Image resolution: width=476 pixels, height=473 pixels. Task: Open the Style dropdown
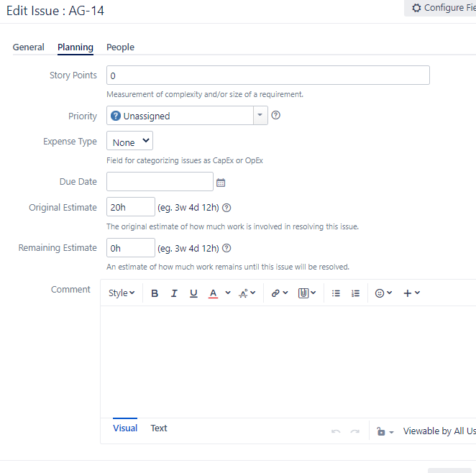click(x=122, y=293)
